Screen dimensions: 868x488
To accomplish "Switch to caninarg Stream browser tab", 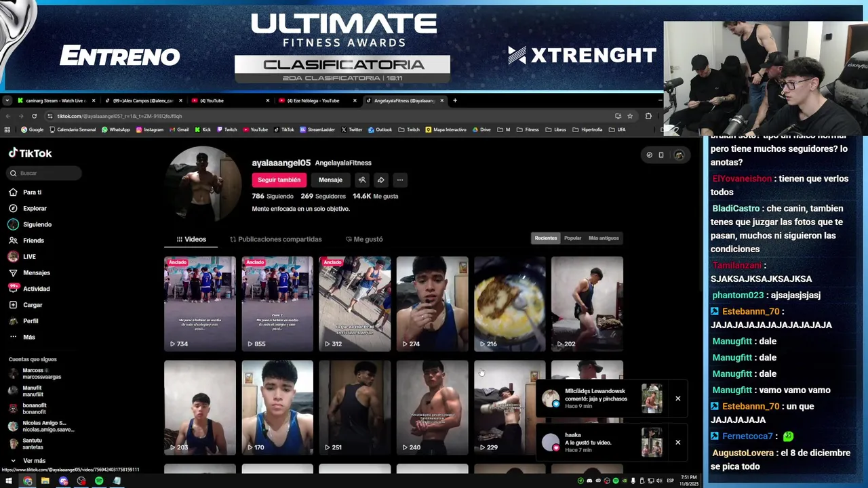I will click(56, 100).
